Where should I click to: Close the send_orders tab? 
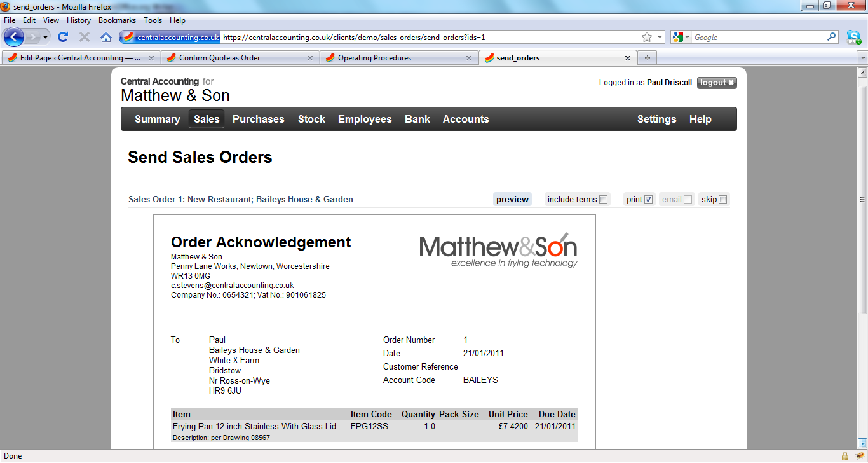628,58
